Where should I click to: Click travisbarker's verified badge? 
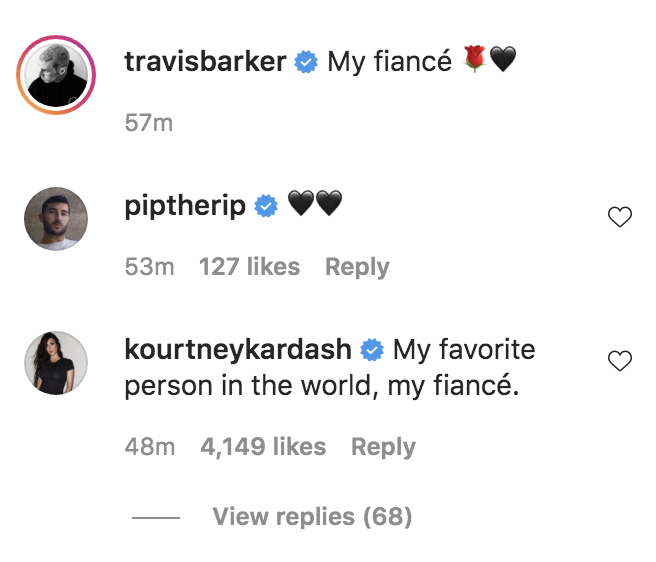click(306, 62)
